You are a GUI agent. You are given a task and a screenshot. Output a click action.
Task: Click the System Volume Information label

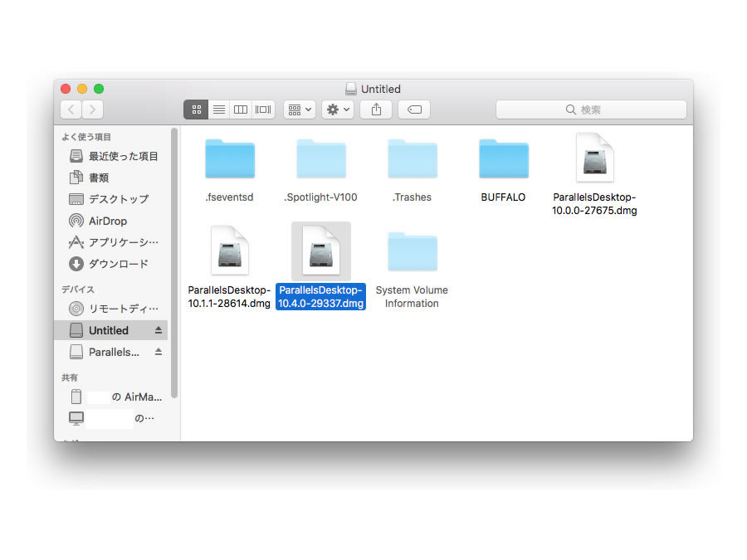coord(412,297)
